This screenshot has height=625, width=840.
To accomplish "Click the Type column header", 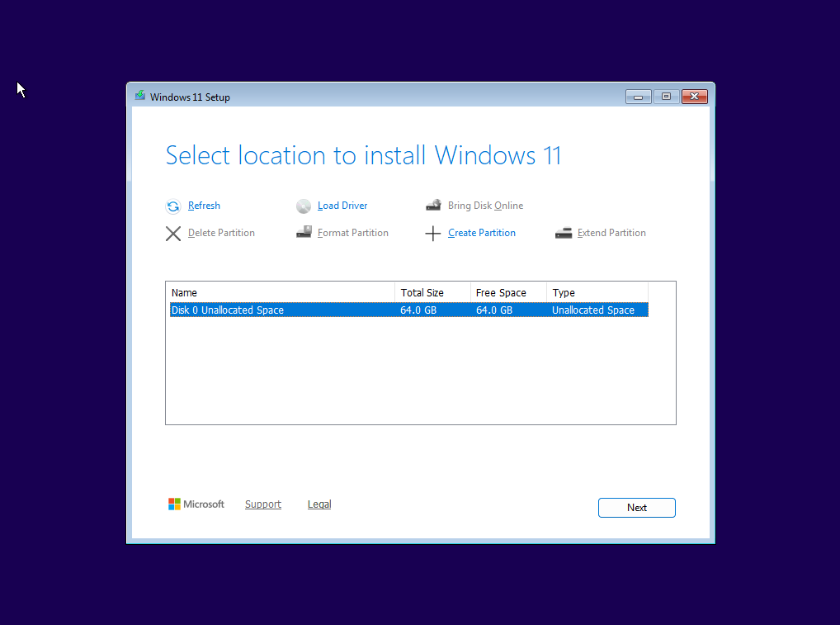I will click(597, 292).
